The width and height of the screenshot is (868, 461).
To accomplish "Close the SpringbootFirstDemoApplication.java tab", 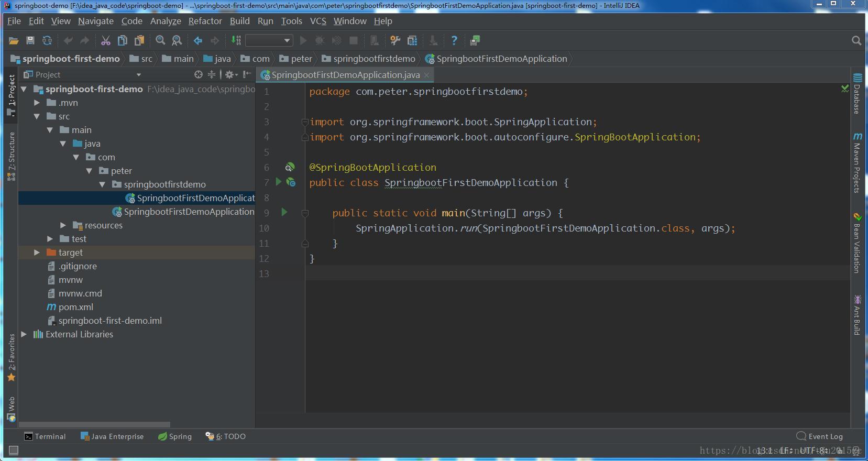I will pos(427,75).
